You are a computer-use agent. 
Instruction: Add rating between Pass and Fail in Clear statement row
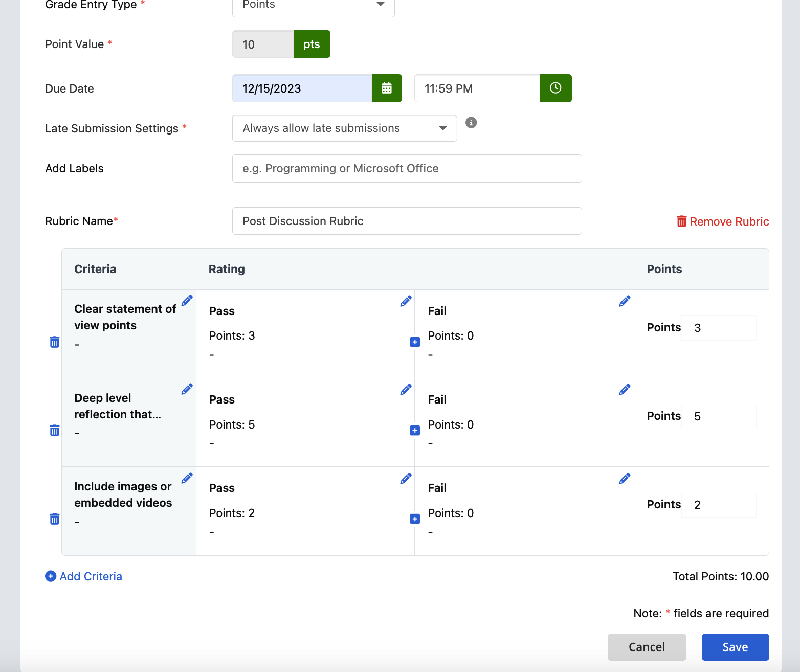click(415, 342)
